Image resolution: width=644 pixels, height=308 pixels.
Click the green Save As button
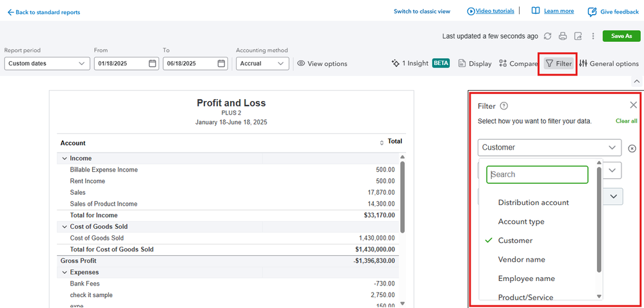[x=621, y=36]
